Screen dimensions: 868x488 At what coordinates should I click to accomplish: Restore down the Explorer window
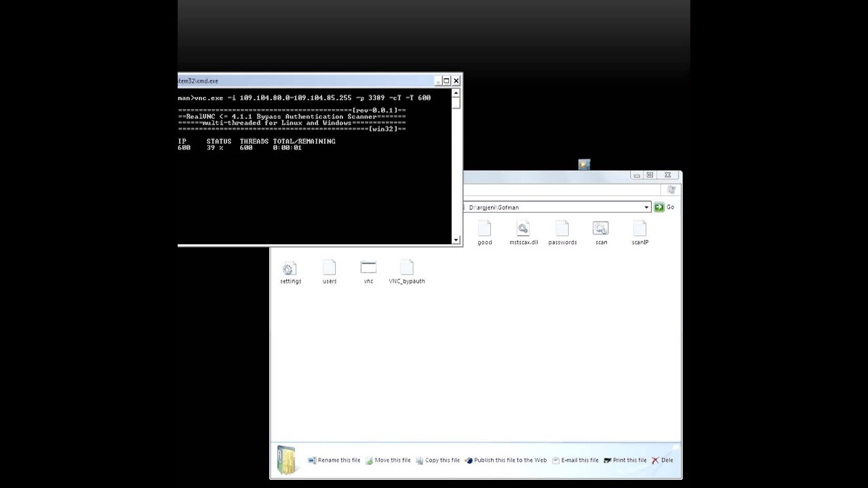(650, 175)
